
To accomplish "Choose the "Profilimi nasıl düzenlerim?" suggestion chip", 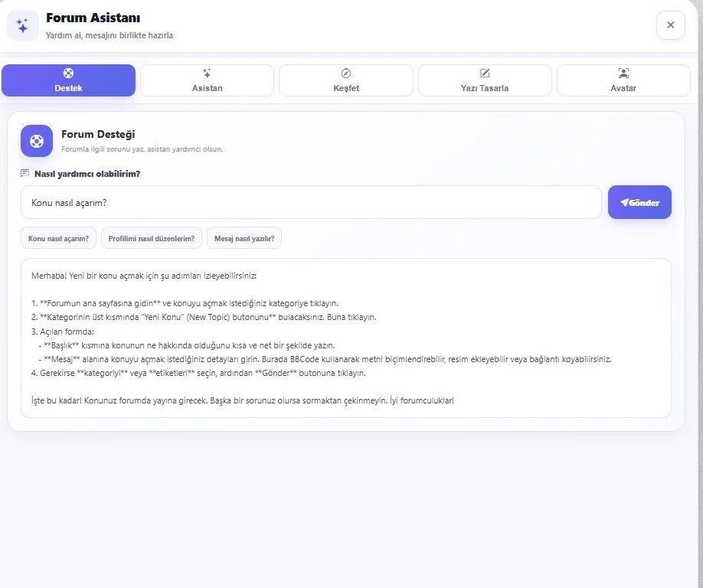I will click(x=152, y=238).
